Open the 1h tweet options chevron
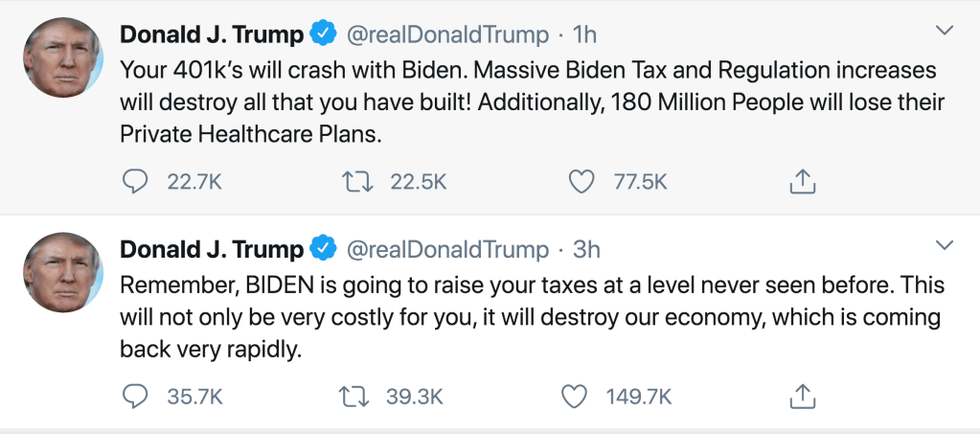This screenshot has height=434, width=980. [x=945, y=32]
